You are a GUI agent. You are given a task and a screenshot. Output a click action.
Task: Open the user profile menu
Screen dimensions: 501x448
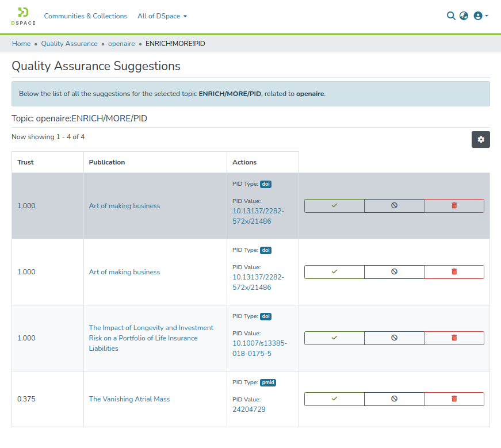click(x=480, y=16)
